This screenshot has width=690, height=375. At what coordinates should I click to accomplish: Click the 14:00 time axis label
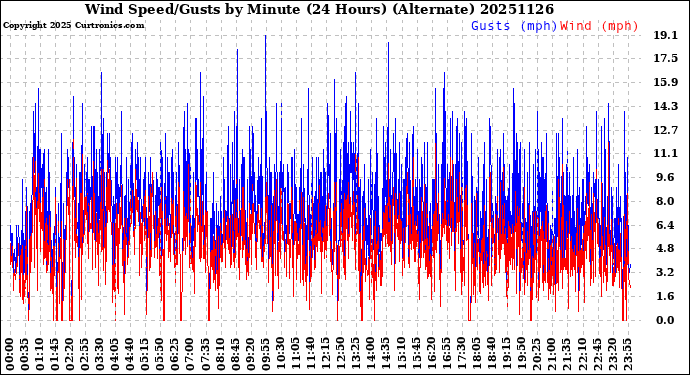(371, 354)
